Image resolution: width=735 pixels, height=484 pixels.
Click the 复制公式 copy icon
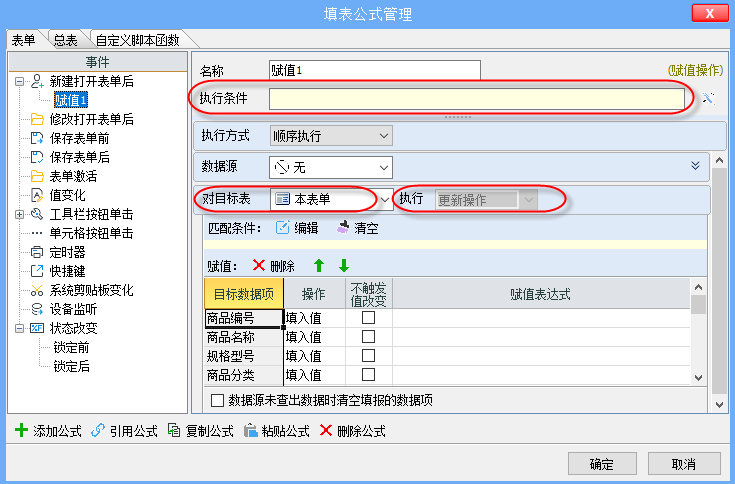click(x=174, y=430)
